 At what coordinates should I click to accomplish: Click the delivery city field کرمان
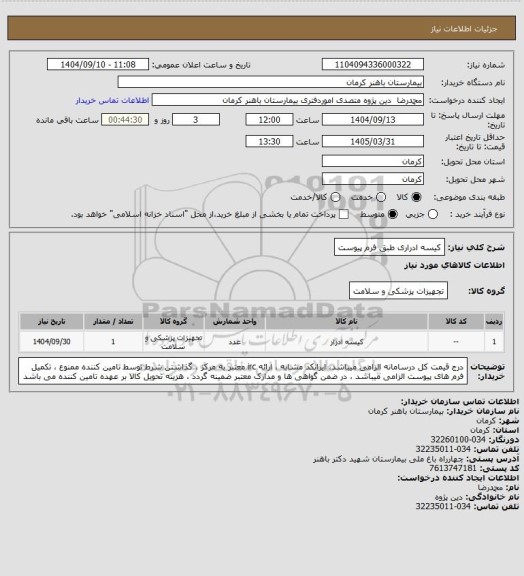click(373, 179)
